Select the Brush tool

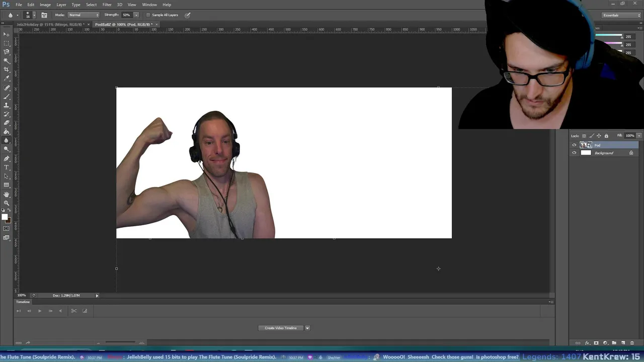[x=7, y=96]
